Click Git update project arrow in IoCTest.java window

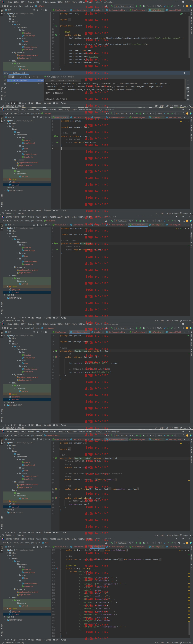(x=165, y=6)
